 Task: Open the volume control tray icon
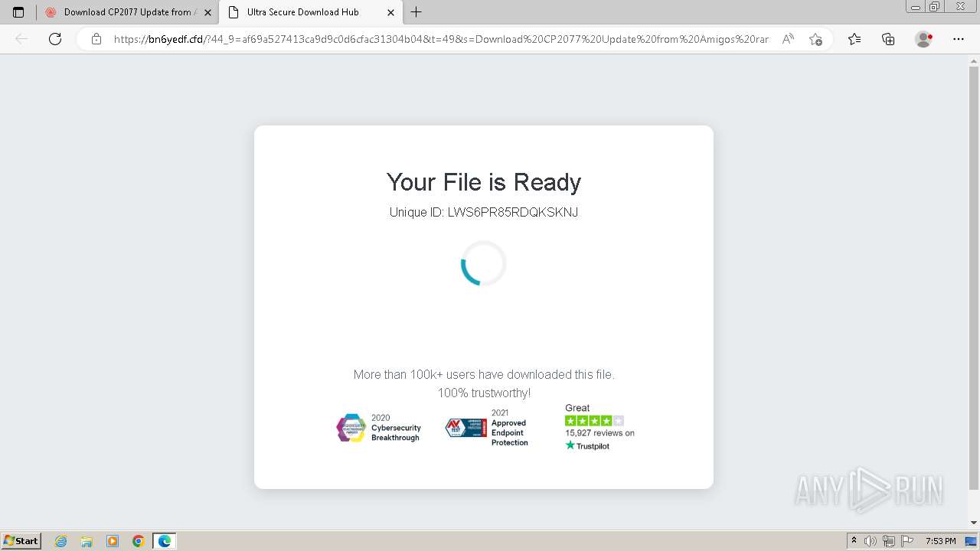pyautogui.click(x=871, y=541)
